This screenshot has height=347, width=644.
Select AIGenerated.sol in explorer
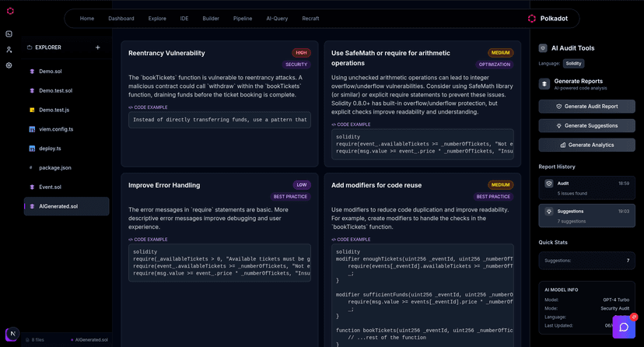click(67, 206)
